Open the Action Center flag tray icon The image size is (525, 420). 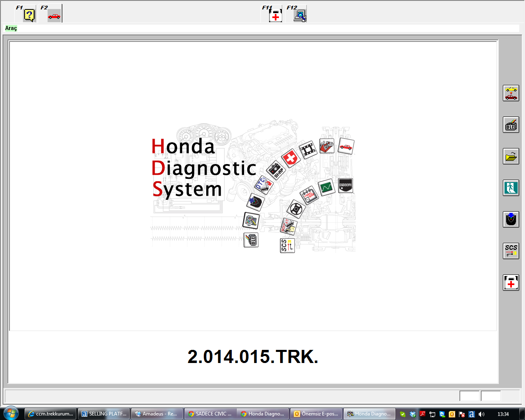coord(462,414)
